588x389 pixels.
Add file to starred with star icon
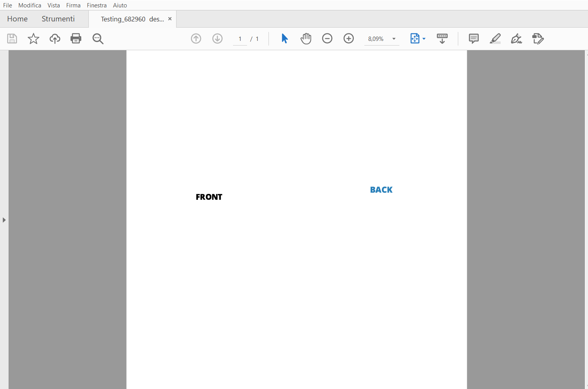click(x=34, y=39)
